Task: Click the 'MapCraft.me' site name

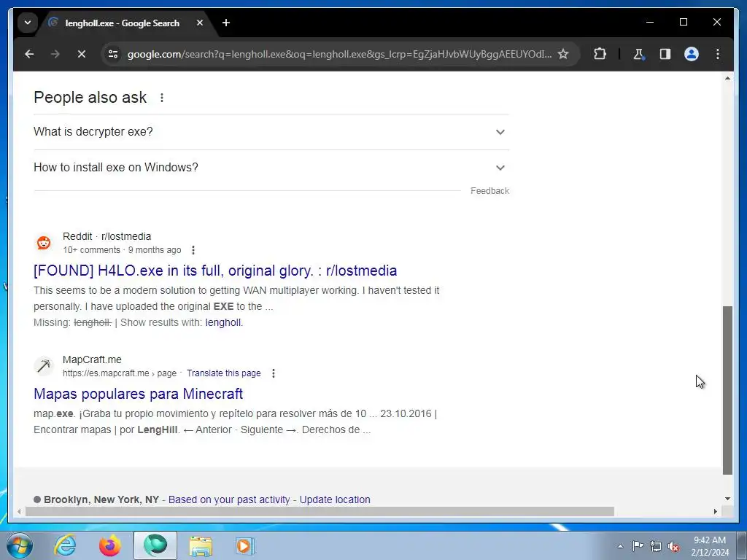Action: [92, 360]
